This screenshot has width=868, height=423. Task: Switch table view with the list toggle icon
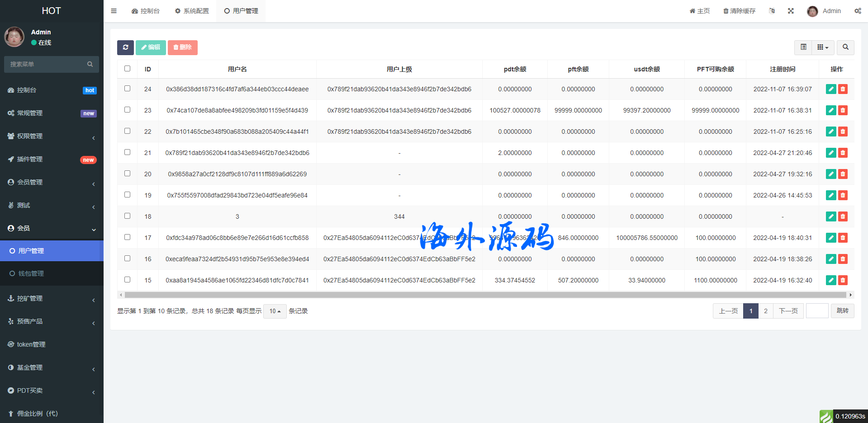tap(803, 47)
